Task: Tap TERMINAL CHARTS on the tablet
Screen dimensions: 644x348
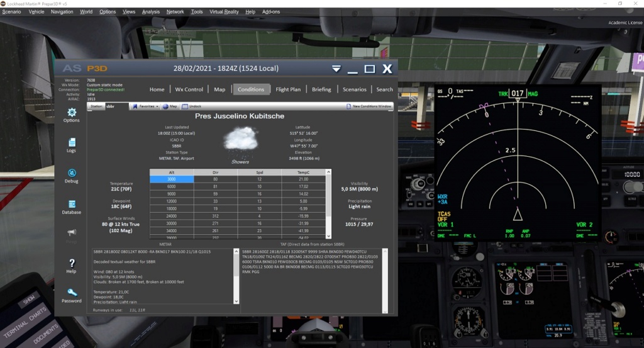Action: [x=25, y=323]
